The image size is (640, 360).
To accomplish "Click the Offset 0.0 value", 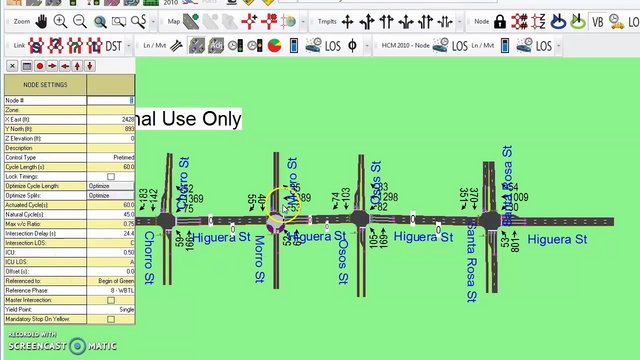I will point(111,271).
